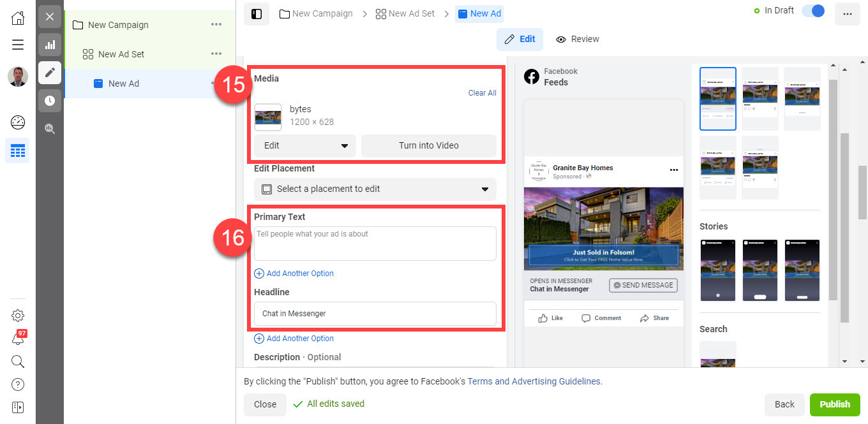Open the Edit dropdown under Media
This screenshot has width=868, height=424.
click(304, 145)
